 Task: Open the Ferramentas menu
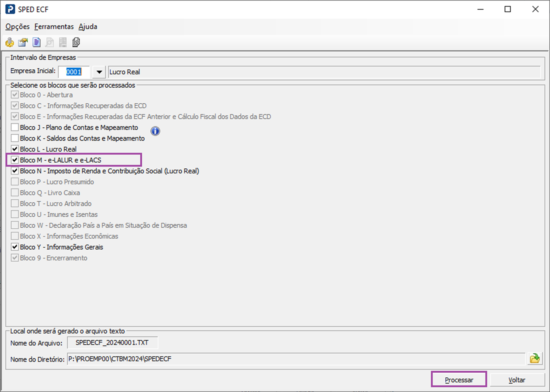(54, 27)
